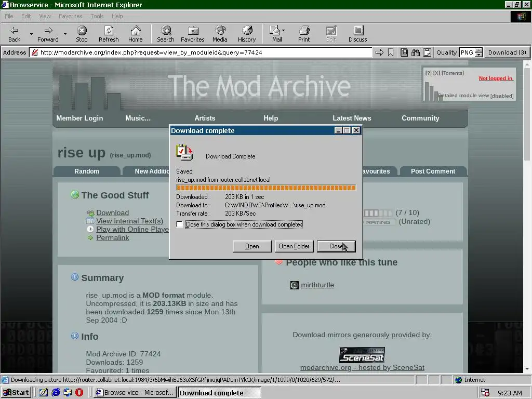532x399 pixels.
Task: Open the Edit menu
Action: tap(26, 16)
